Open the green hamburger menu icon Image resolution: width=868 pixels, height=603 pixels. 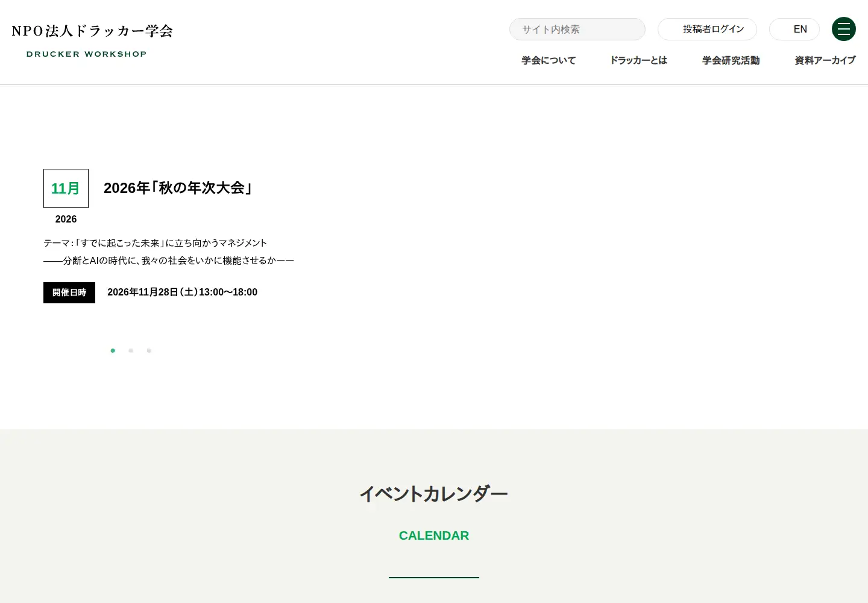(844, 29)
